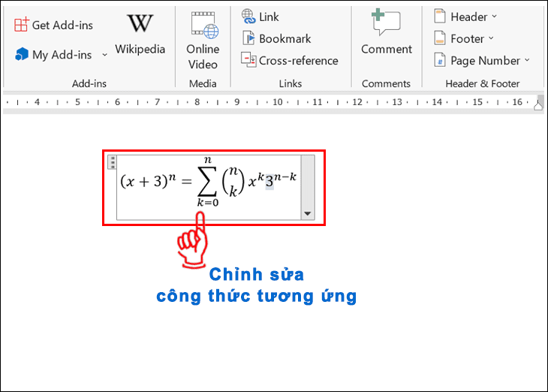Click the binomial coefficient n over k
548x392 pixels.
click(236, 182)
